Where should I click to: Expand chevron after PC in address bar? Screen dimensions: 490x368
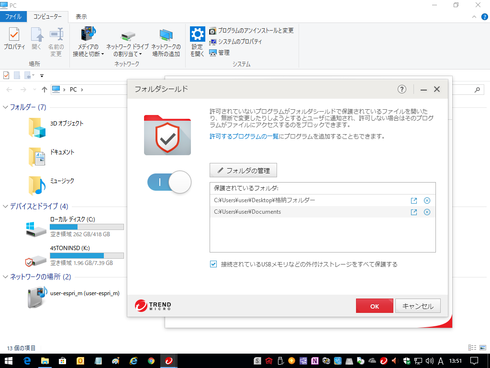(82, 89)
